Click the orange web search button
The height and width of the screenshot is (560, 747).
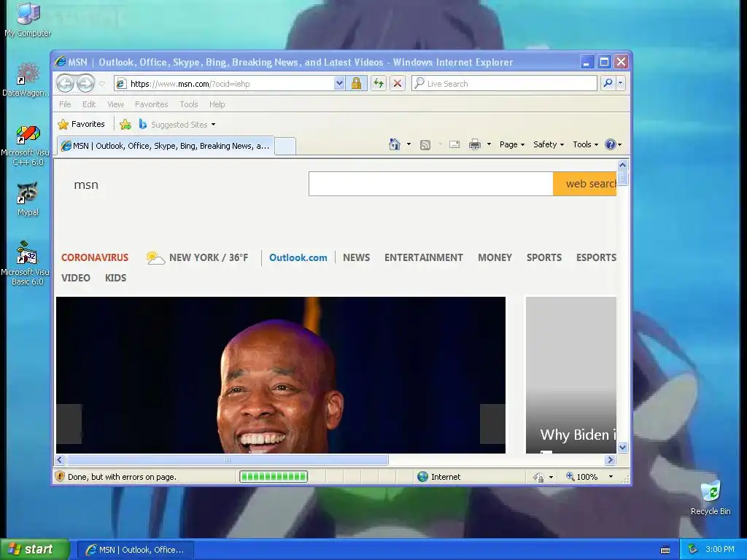tap(585, 184)
